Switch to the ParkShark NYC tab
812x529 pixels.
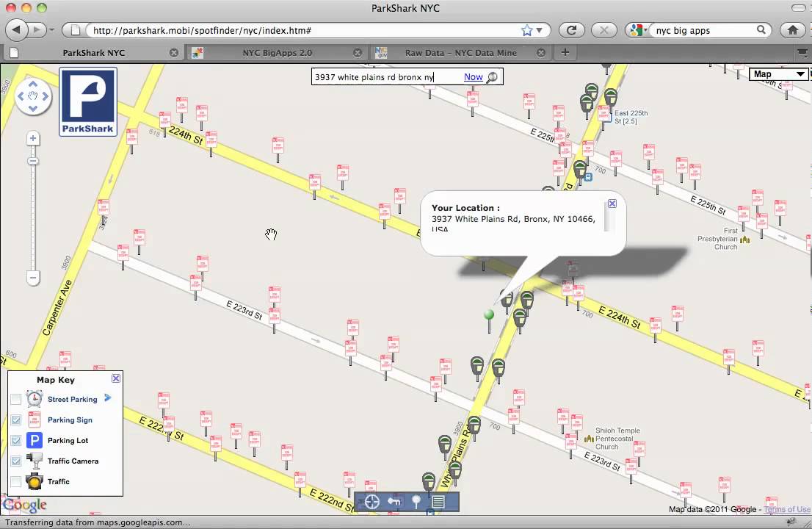[x=93, y=52]
